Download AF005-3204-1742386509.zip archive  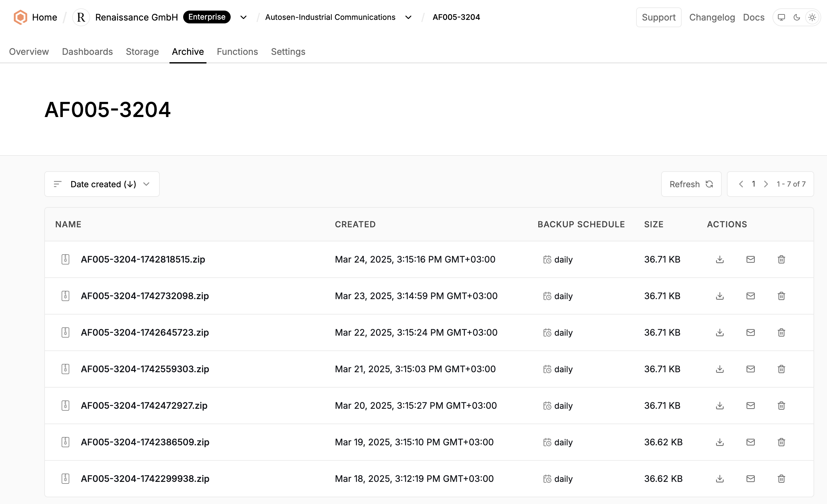(720, 442)
